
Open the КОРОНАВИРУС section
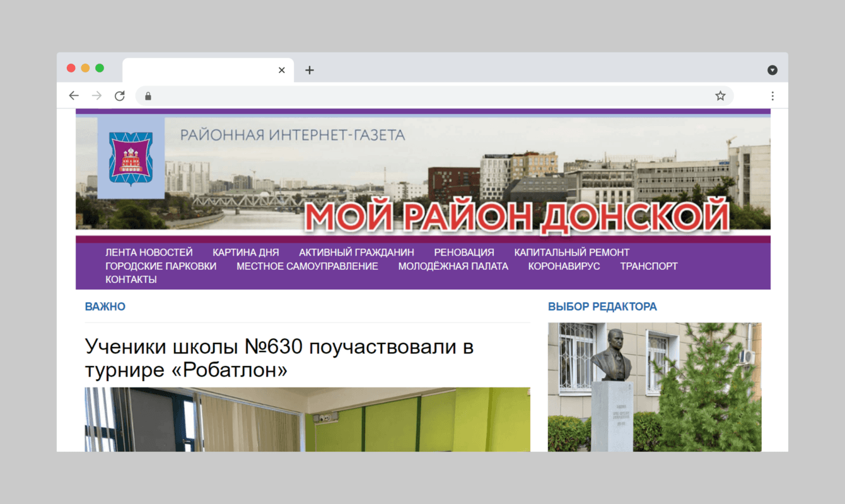tap(564, 266)
